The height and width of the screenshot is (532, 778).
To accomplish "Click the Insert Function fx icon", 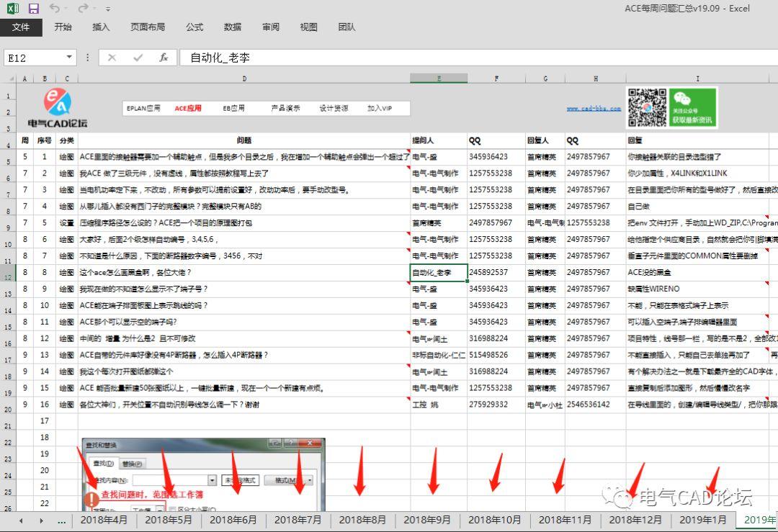I will pyautogui.click(x=164, y=58).
